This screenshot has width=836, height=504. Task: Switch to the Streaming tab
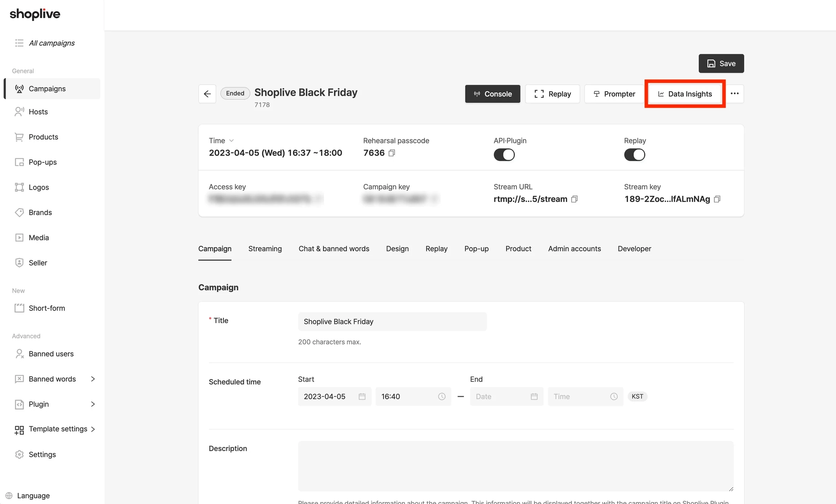coord(265,249)
